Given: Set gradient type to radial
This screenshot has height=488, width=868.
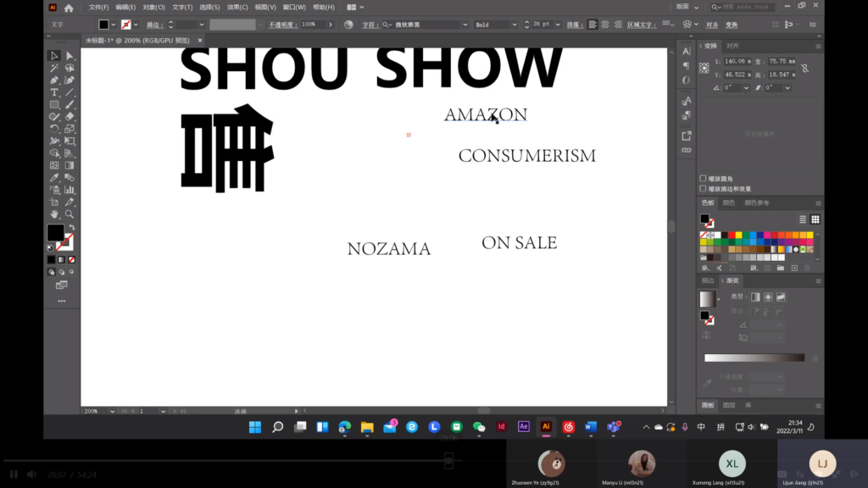Looking at the screenshot, I should [x=768, y=297].
